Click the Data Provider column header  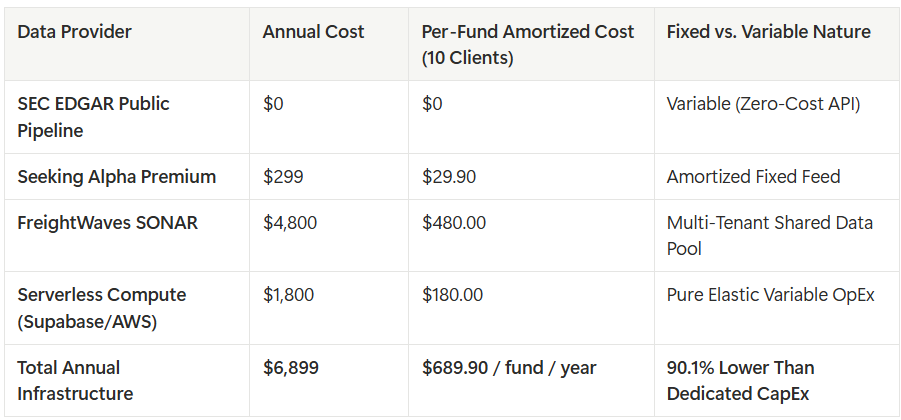point(74,32)
